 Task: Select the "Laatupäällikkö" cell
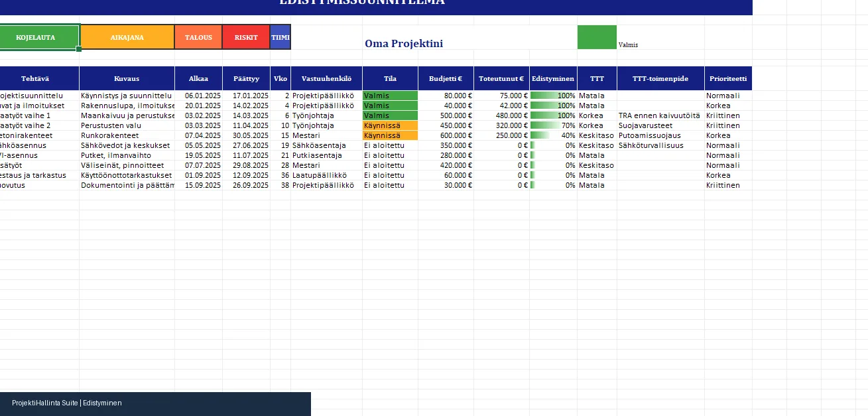[326, 175]
